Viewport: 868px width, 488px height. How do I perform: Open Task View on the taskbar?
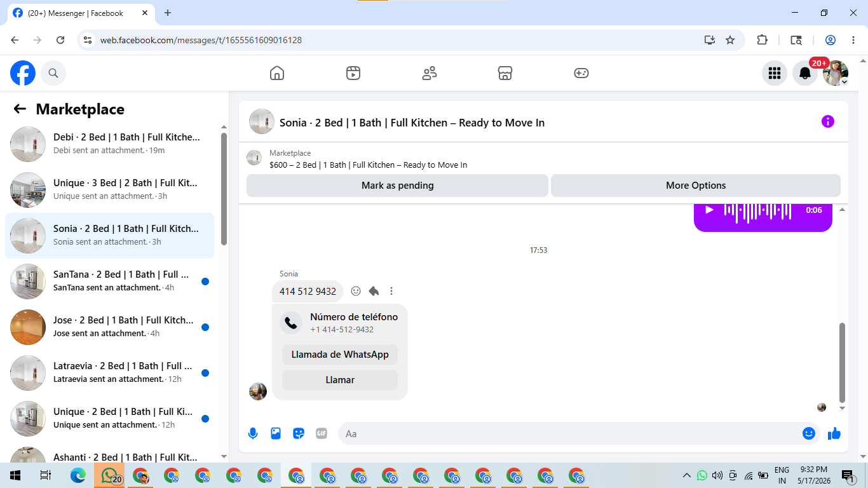(x=45, y=475)
